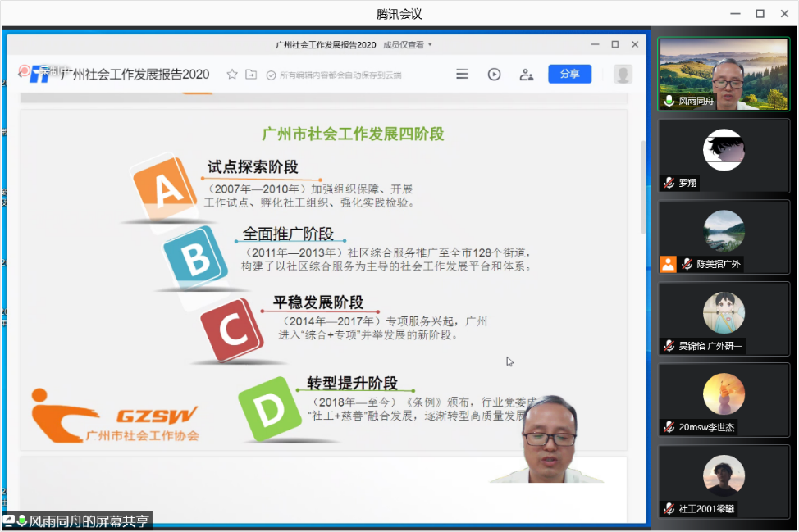The height and width of the screenshot is (532, 799).
Task: Click the 风雨同舟的屏幕共享 screen-share label
Action: [89, 521]
